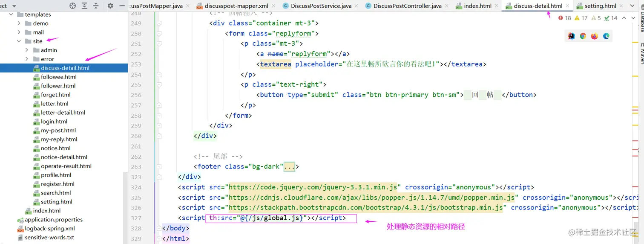This screenshot has height=244, width=644.
Task: Close the discusspost-mapper.xml tab
Action: (274, 6)
